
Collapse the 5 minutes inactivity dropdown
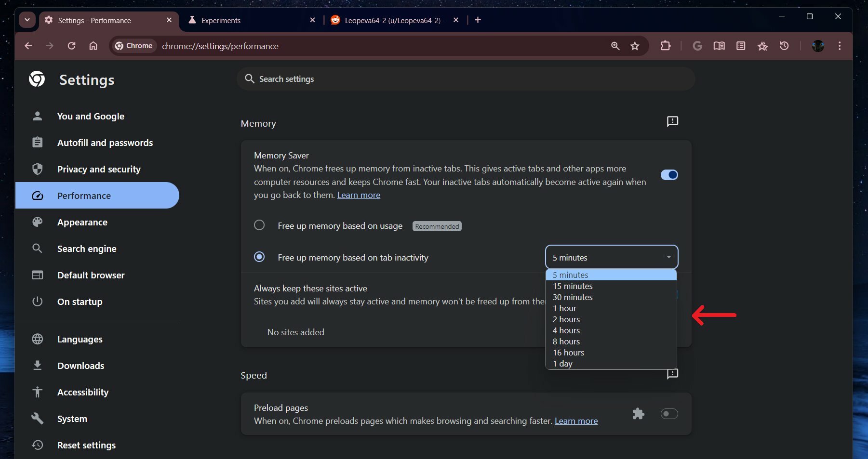[612, 257]
